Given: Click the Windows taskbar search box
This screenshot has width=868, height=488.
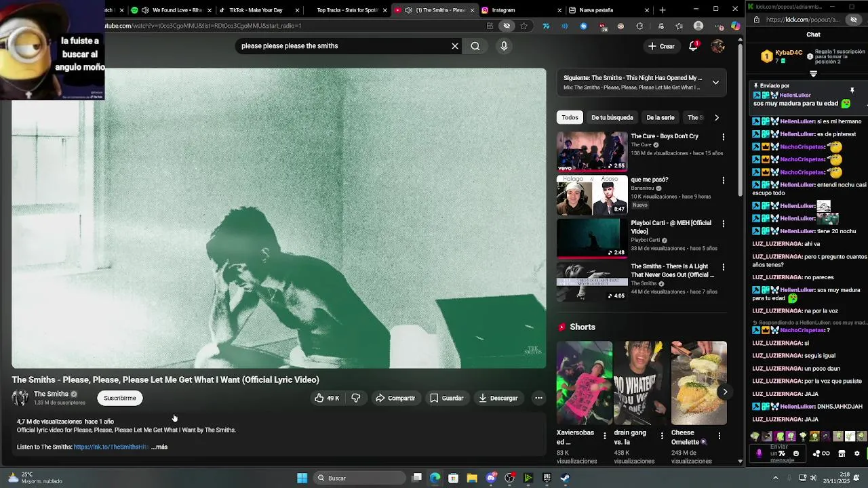Looking at the screenshot, I should tap(360, 478).
